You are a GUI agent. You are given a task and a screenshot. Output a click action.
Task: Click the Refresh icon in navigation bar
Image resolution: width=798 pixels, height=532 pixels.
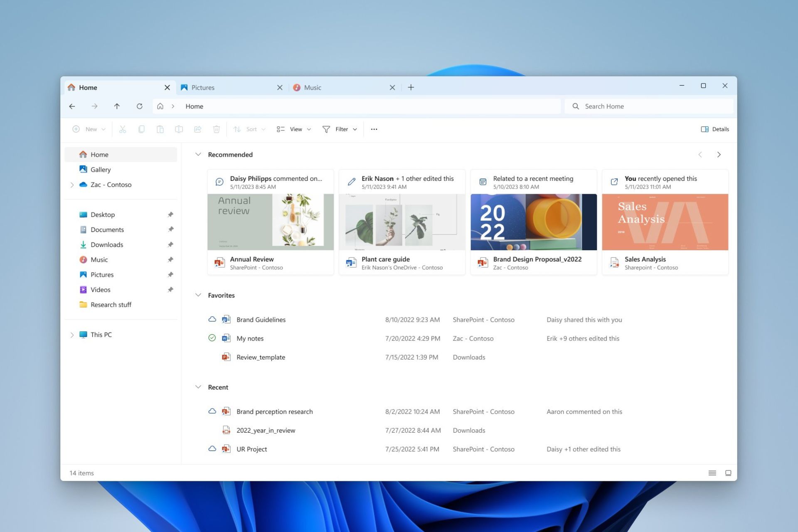coord(139,106)
